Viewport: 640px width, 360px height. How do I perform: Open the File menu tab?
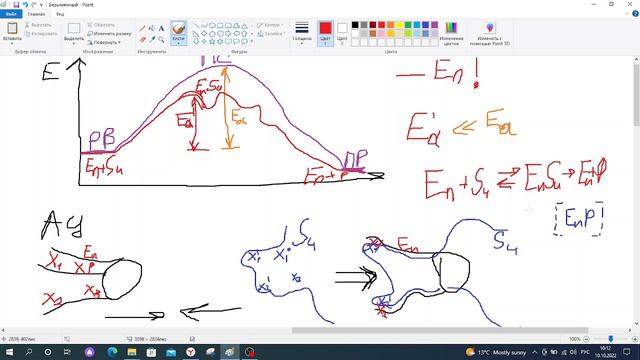(11, 14)
